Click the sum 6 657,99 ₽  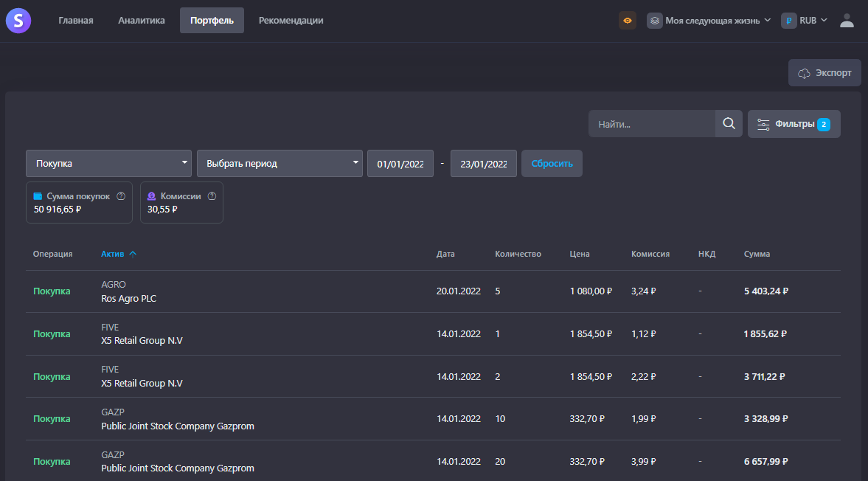click(x=766, y=462)
